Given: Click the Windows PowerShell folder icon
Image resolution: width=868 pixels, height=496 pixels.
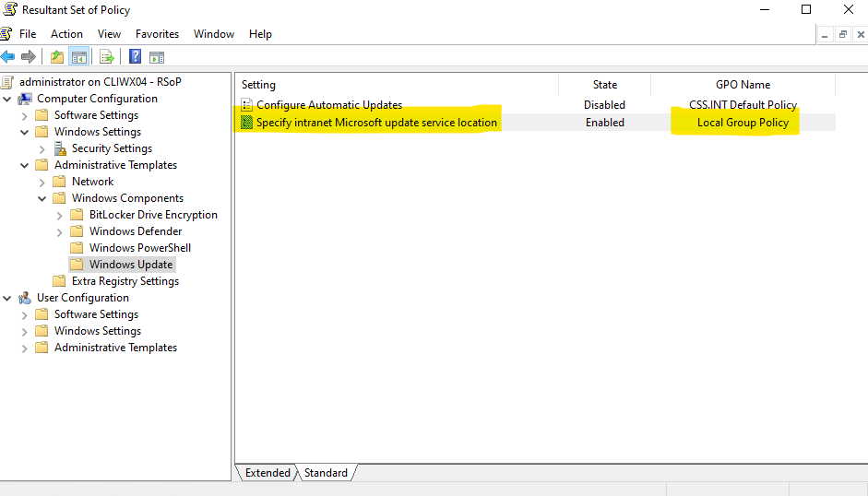Looking at the screenshot, I should coord(77,248).
